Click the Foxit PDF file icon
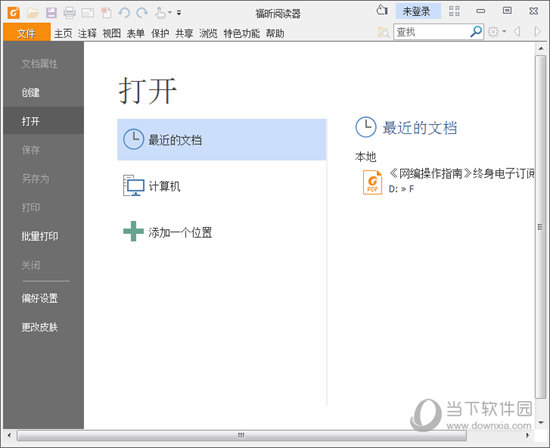Screen dimensions: 550x448 point(373,182)
